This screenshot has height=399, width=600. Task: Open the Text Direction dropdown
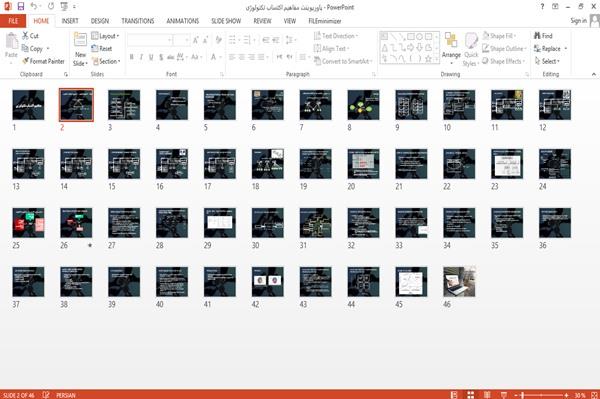[x=336, y=36]
